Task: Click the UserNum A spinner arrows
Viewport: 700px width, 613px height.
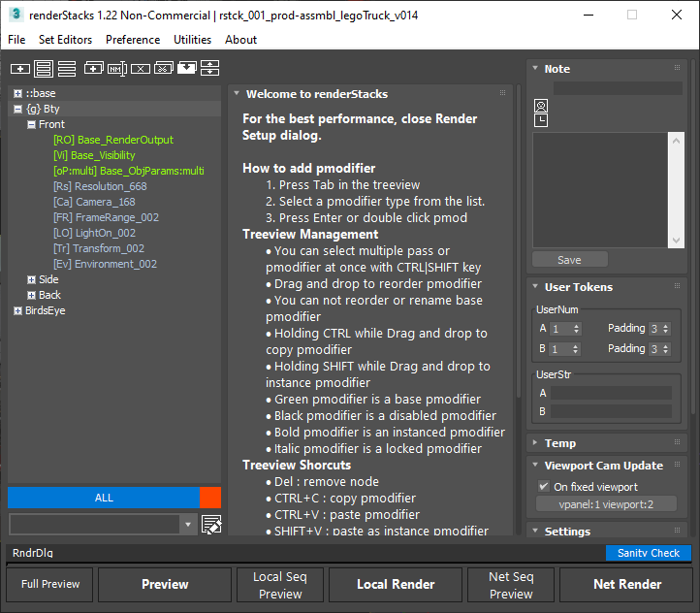Action: [576, 329]
